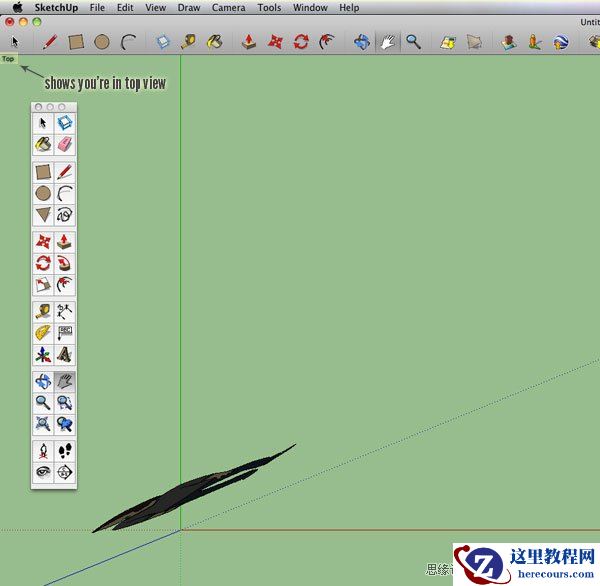Select the Pan hand tool in the top toolbar
This screenshot has height=586, width=600.
(388, 41)
